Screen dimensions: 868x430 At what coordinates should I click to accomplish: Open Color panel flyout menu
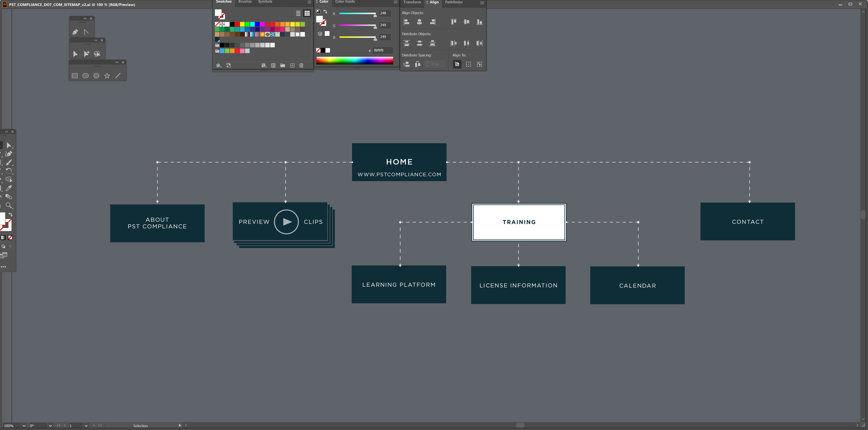point(396,2)
